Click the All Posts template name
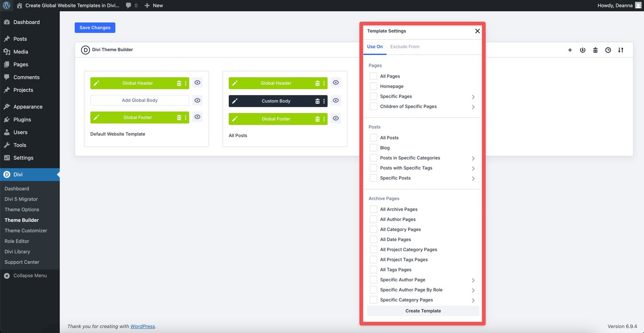Screen dimensions: 644x333 [238, 135]
